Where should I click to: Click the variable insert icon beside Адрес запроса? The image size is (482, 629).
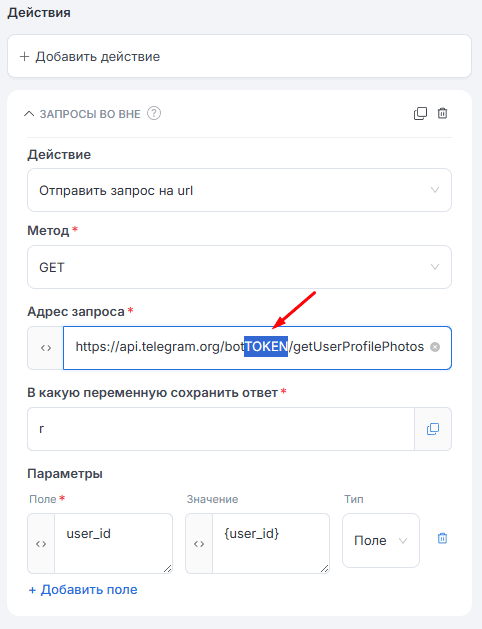tap(46, 348)
